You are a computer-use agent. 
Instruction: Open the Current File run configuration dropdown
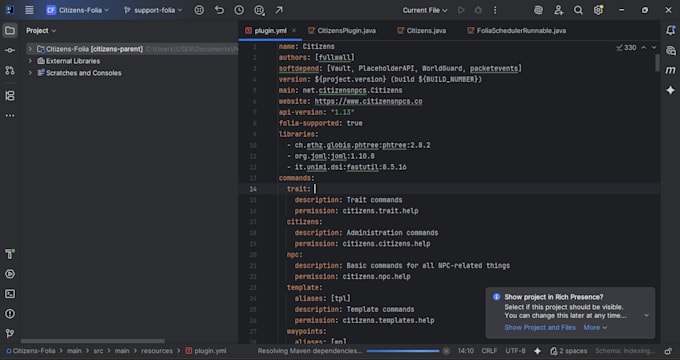[x=425, y=10]
